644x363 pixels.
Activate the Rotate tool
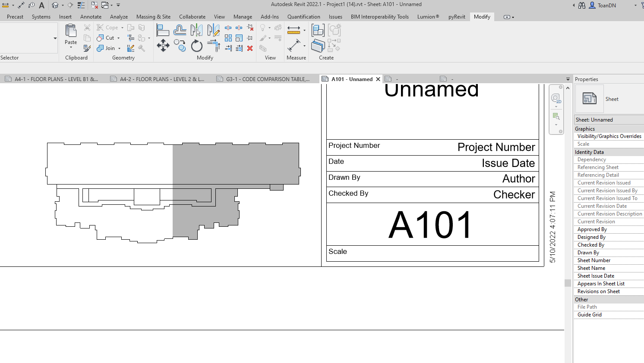tap(197, 46)
